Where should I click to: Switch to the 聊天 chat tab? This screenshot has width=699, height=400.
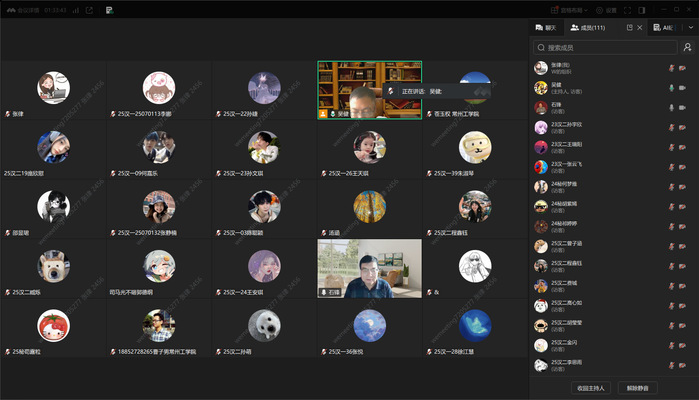point(546,28)
